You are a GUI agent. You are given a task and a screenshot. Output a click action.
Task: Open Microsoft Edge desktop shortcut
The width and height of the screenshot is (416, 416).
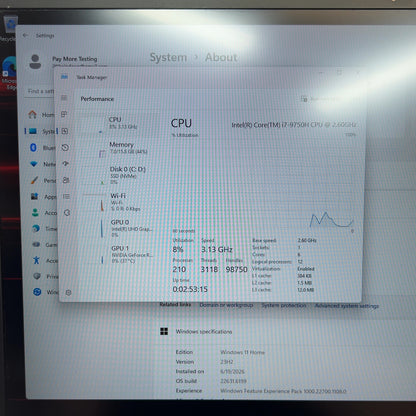[9, 74]
